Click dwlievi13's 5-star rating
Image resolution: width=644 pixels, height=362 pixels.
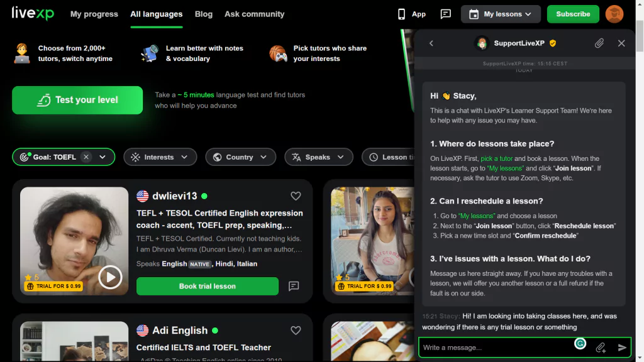31,277
